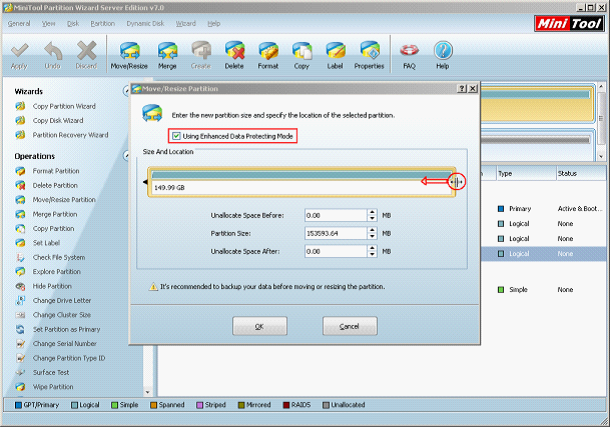
Task: Decrease Unallocate Space After value
Action: [372, 254]
